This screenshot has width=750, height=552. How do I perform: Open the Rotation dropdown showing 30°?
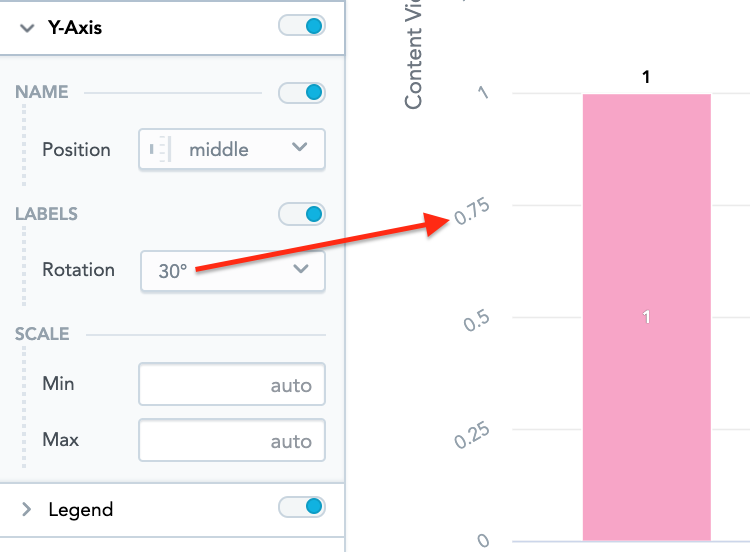pos(232,270)
